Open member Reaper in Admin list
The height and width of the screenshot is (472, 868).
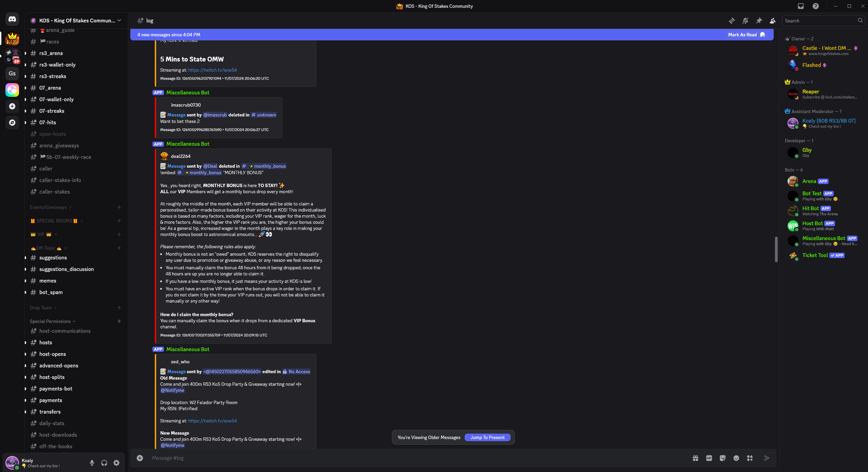tap(823, 94)
